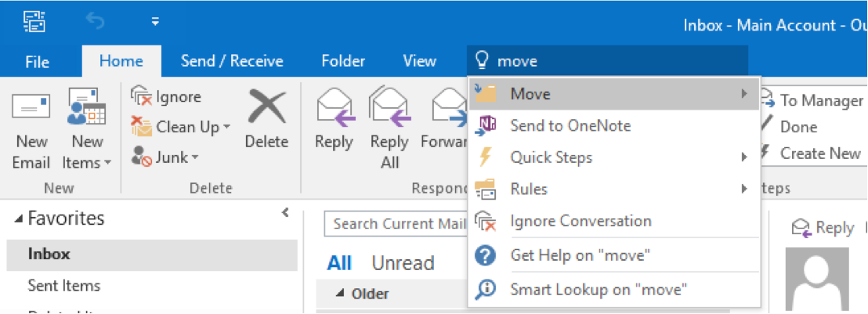Switch to the Send / Receive tab
This screenshot has width=868, height=314.
(232, 62)
